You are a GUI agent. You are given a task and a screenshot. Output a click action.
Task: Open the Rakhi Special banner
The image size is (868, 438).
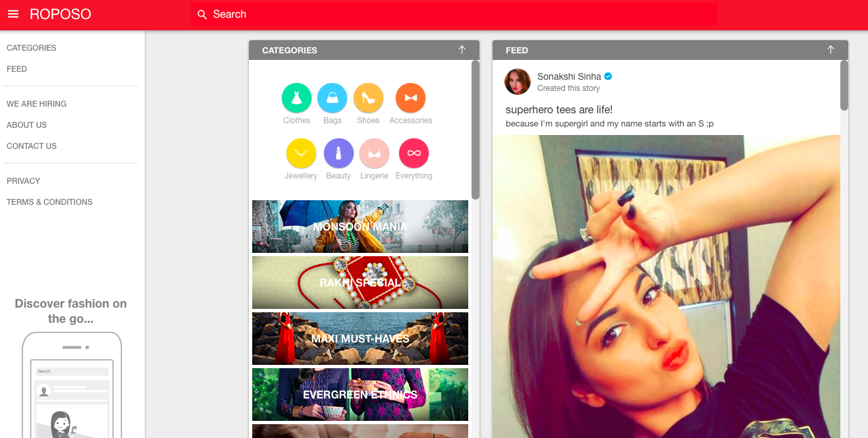pos(360,283)
